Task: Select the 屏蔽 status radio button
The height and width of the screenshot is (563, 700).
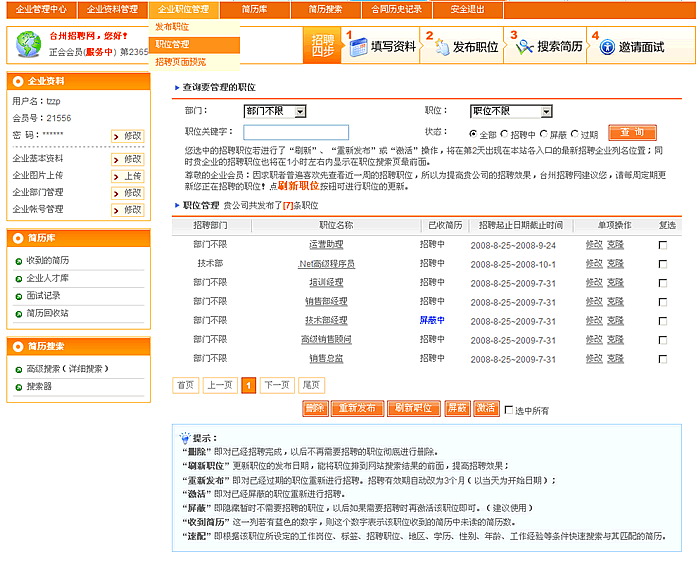Action: click(x=544, y=133)
